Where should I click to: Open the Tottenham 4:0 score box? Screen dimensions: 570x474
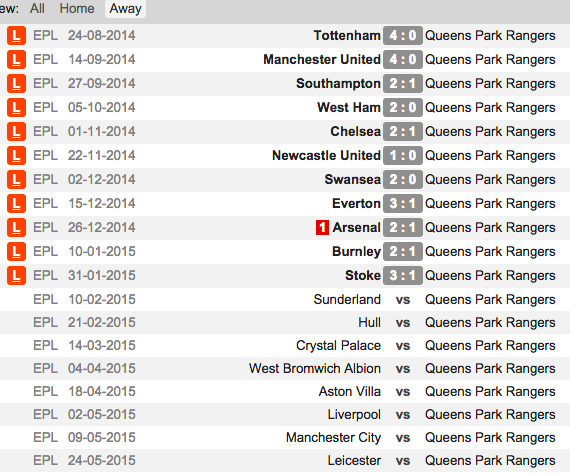click(403, 36)
